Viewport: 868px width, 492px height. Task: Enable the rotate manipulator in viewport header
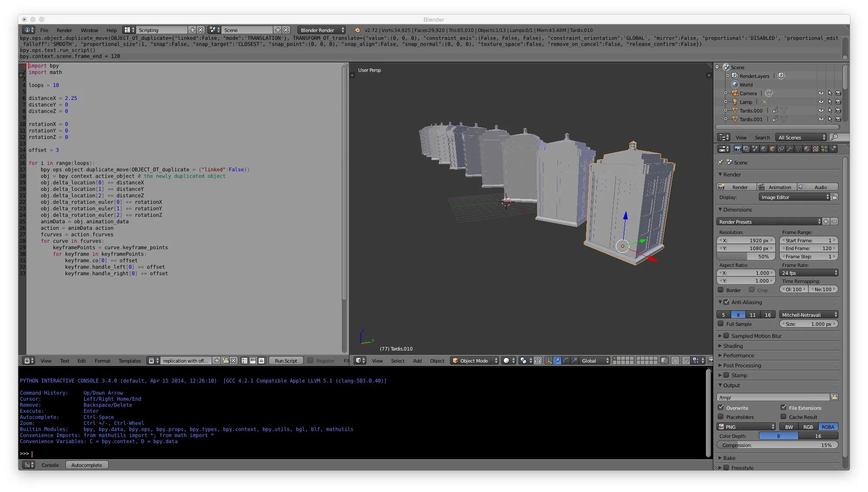567,360
